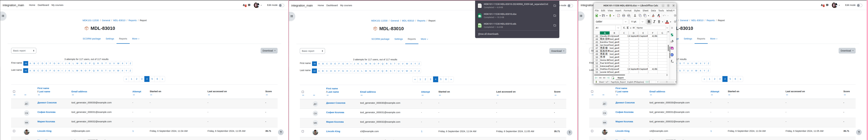Open Даниил Соколов profile in middle window
Screen dimensions: 868x140
click(x=336, y=103)
